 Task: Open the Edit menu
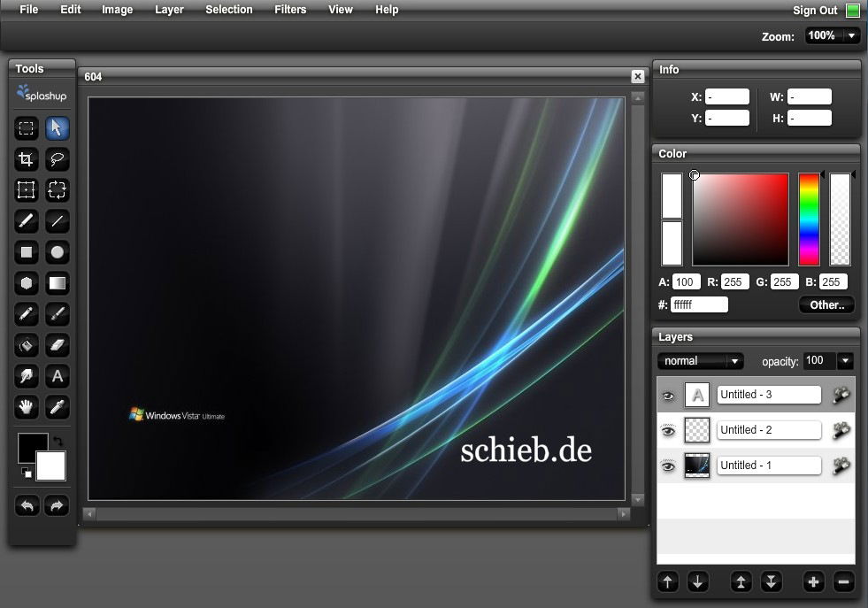(70, 10)
